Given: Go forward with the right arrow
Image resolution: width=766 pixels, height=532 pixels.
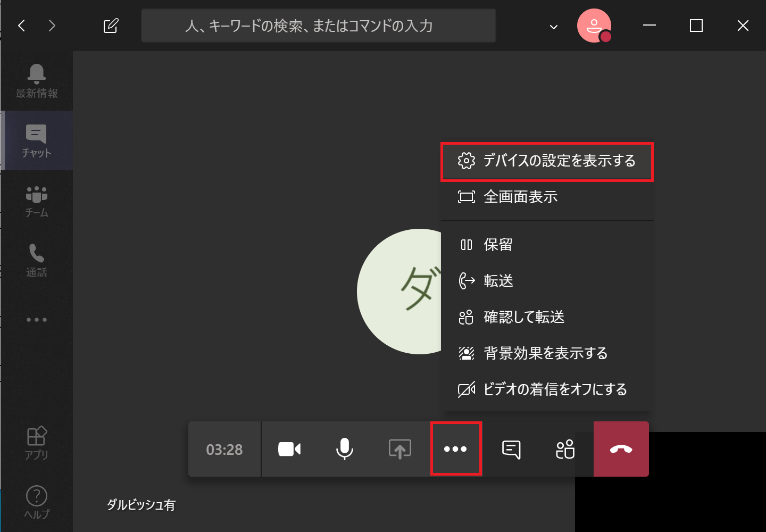Looking at the screenshot, I should [52, 26].
